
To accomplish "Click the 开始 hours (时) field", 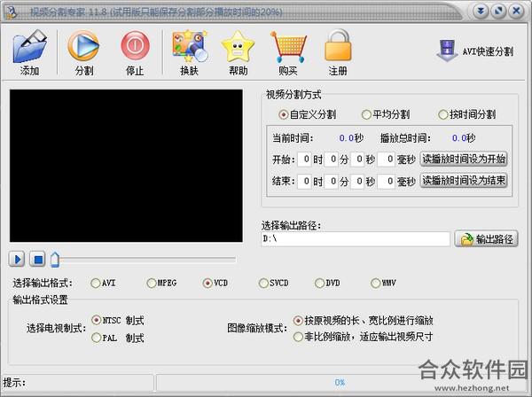I will [304, 159].
